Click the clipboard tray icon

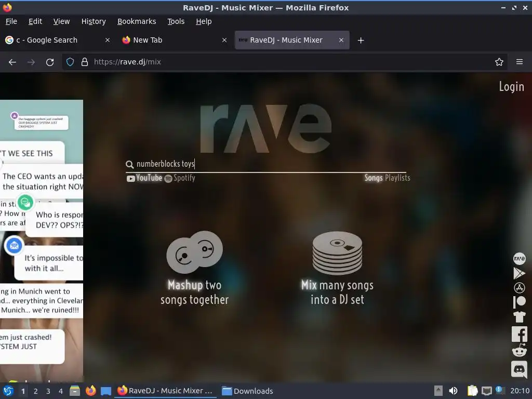(472, 391)
